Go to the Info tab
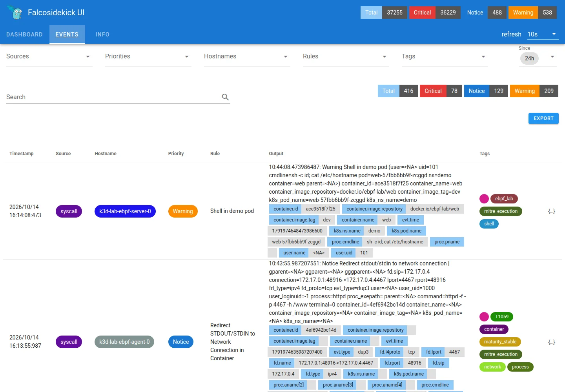 pyautogui.click(x=102, y=34)
